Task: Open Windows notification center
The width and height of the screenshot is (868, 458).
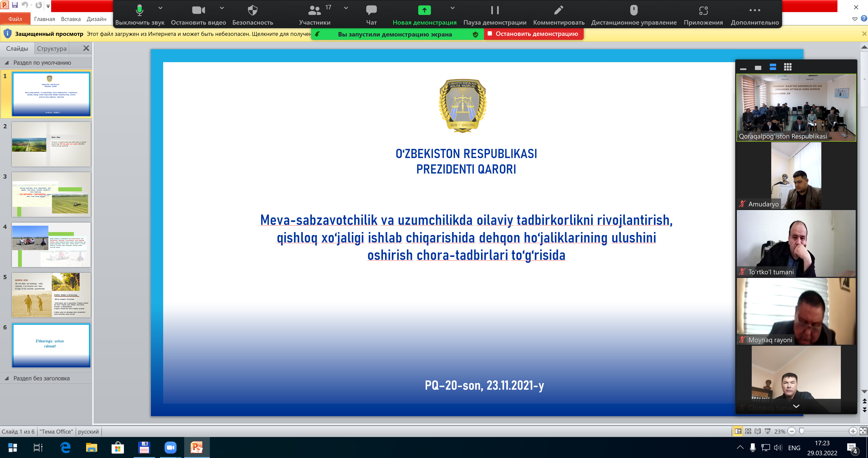Action: 852,448
